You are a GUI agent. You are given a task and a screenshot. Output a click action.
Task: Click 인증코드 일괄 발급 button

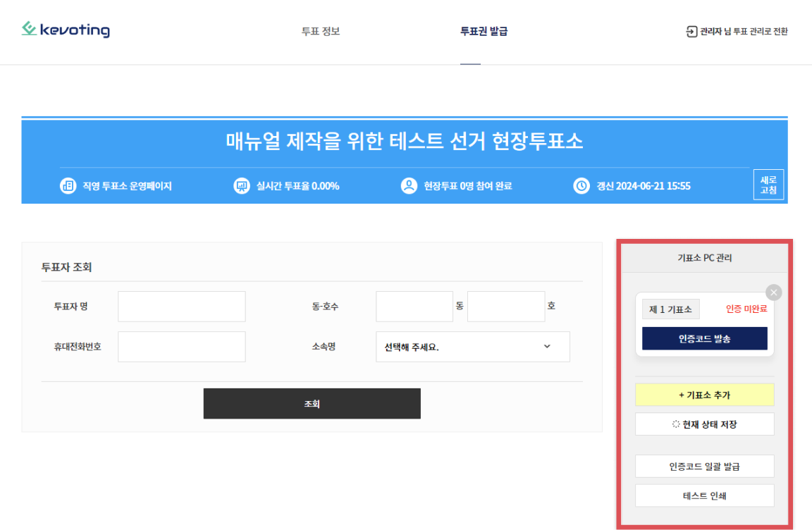(x=704, y=467)
